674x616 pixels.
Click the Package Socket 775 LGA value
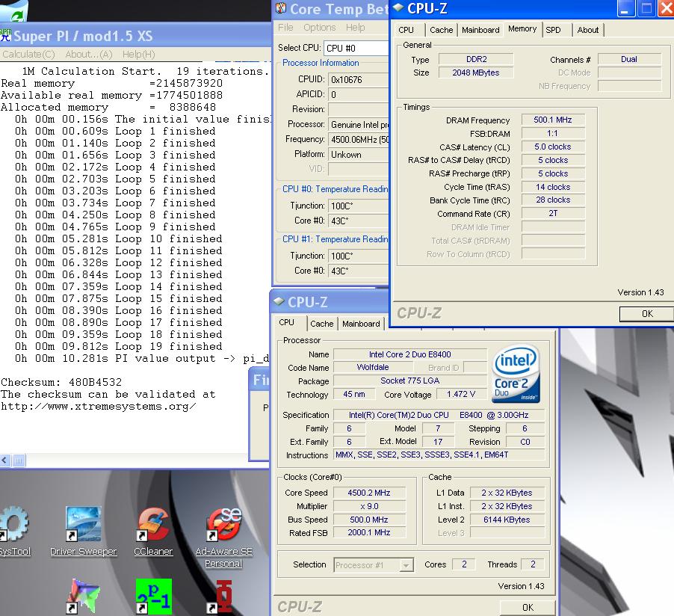410,381
